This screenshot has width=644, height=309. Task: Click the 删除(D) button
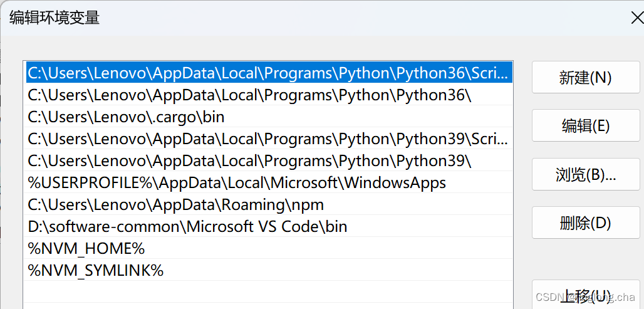click(x=586, y=223)
